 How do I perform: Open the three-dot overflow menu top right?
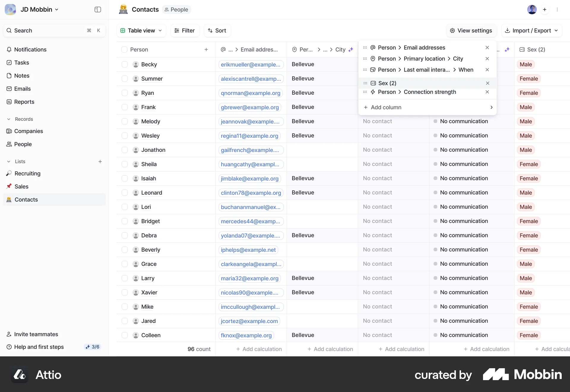pyautogui.click(x=558, y=9)
